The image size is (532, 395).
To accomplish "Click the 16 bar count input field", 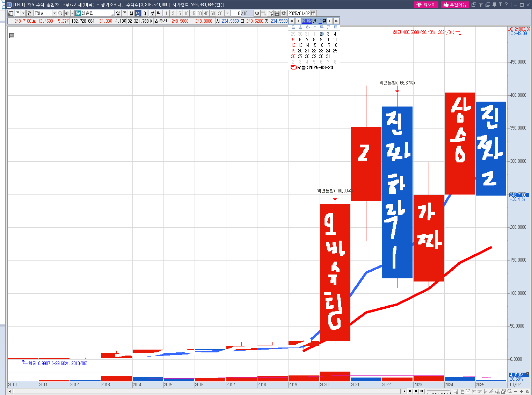I will (x=236, y=13).
